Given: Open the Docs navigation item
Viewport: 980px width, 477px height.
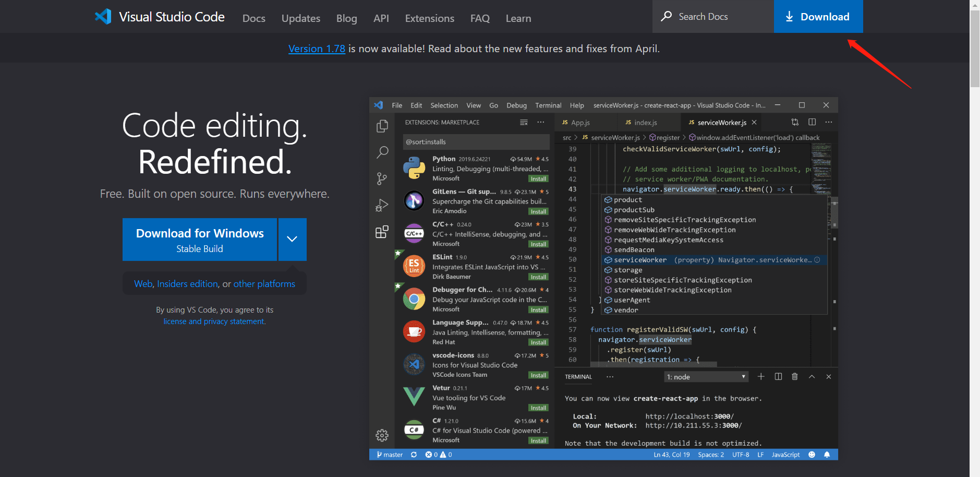Looking at the screenshot, I should coord(254,18).
